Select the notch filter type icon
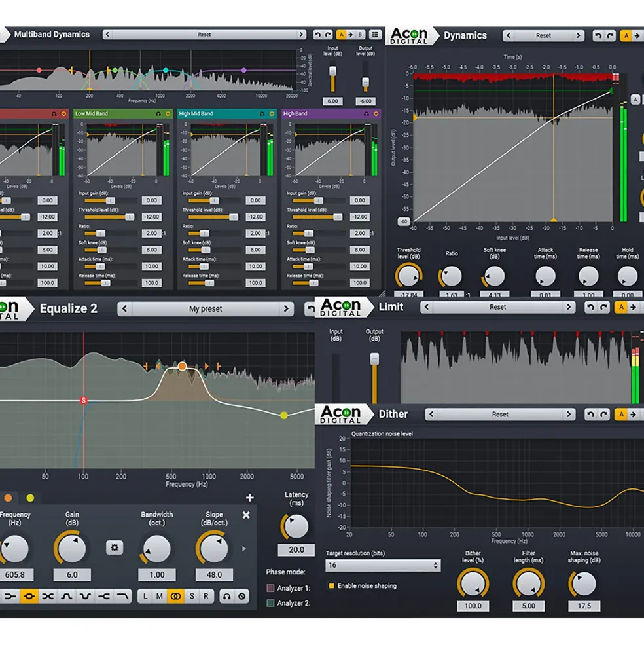644x645 pixels. (85, 596)
